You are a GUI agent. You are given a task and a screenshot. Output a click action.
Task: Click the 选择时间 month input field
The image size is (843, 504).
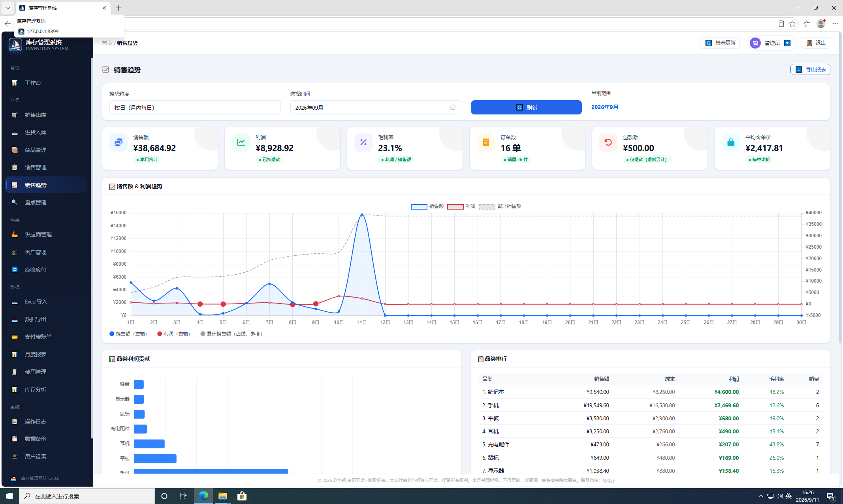[376, 107]
